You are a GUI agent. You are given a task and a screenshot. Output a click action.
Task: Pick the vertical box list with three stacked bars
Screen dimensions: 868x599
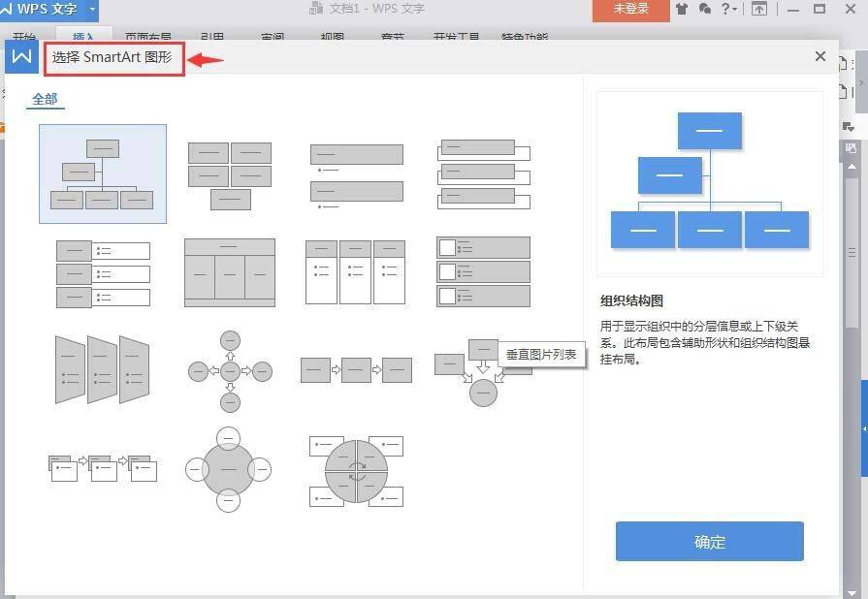[x=484, y=174]
